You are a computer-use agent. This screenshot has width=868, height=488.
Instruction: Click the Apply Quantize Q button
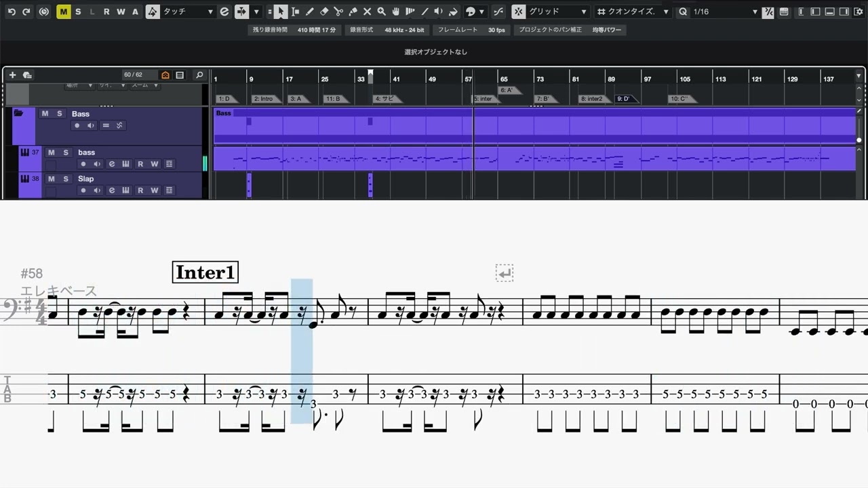coord(682,12)
